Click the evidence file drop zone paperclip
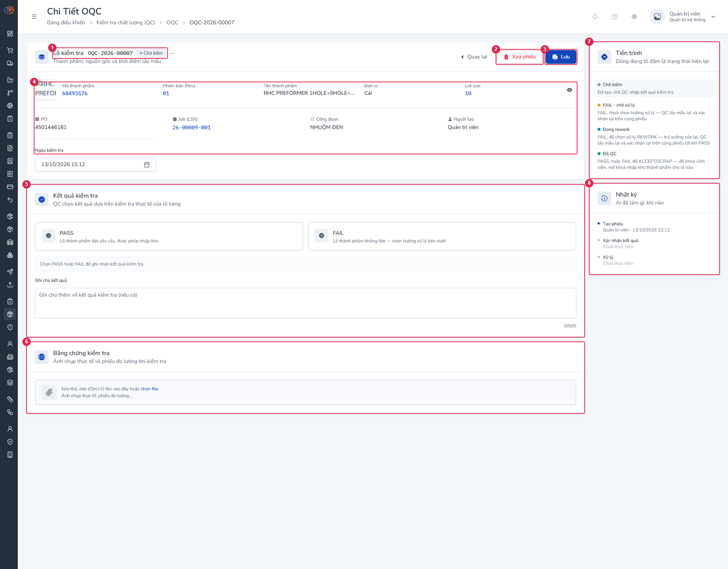Viewport: 728px width, 569px height. [49, 392]
